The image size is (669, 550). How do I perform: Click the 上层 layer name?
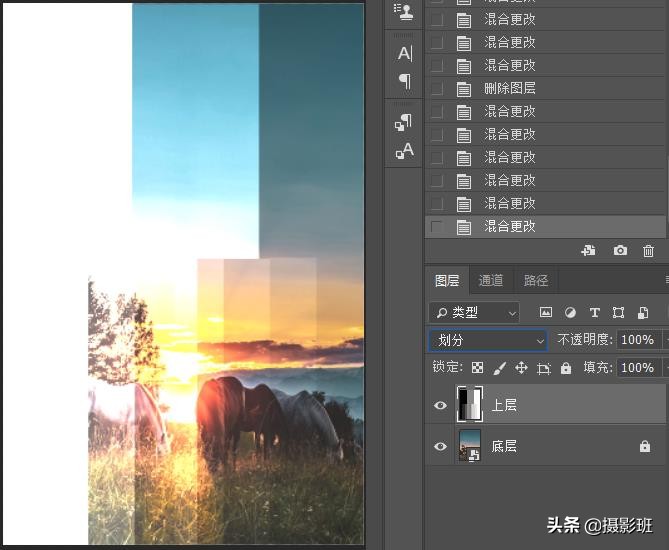point(504,405)
